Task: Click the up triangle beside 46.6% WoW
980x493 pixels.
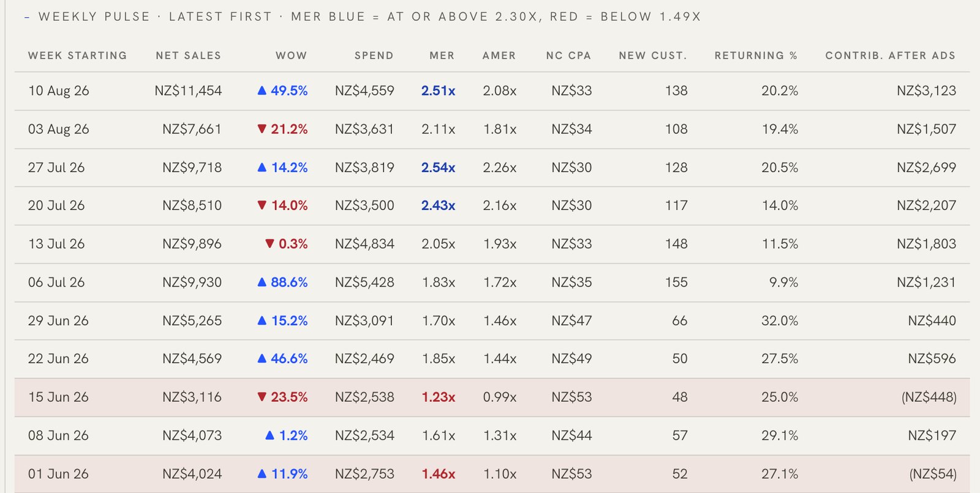Action: [x=262, y=359]
